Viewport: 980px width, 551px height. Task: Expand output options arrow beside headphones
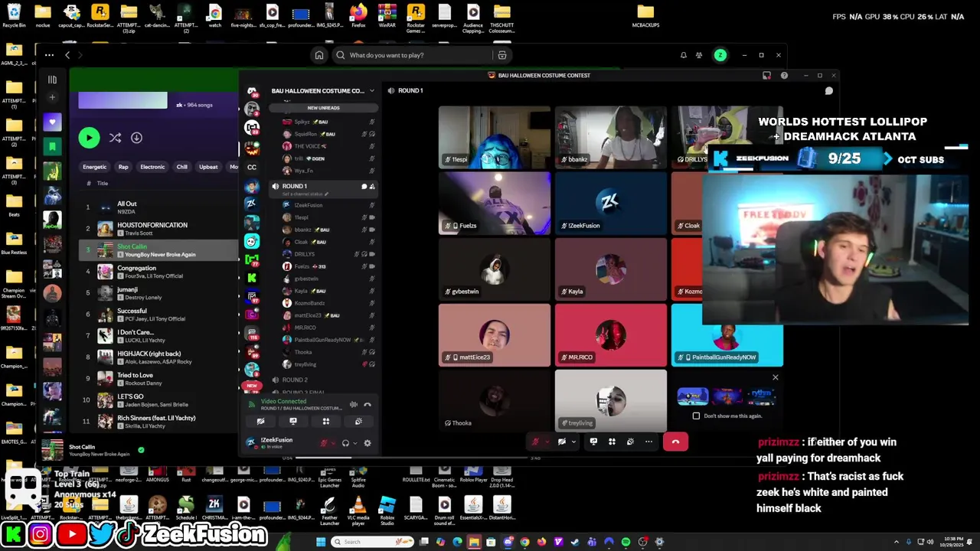[x=356, y=442]
